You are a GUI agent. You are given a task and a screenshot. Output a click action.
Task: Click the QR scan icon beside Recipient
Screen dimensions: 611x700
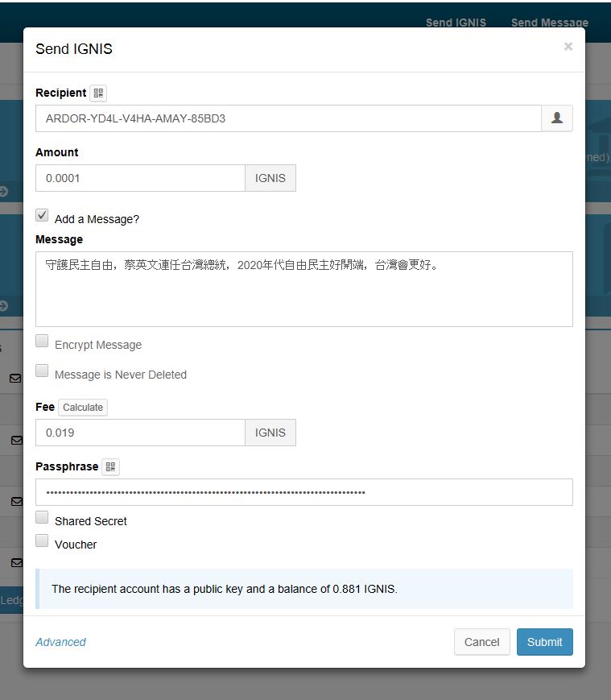pos(98,93)
